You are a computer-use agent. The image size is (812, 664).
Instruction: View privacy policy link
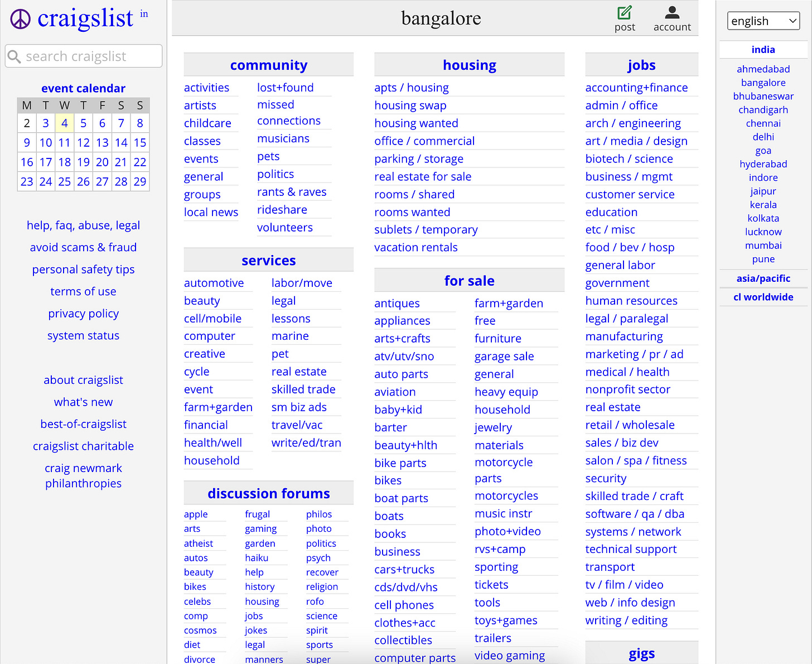point(83,314)
